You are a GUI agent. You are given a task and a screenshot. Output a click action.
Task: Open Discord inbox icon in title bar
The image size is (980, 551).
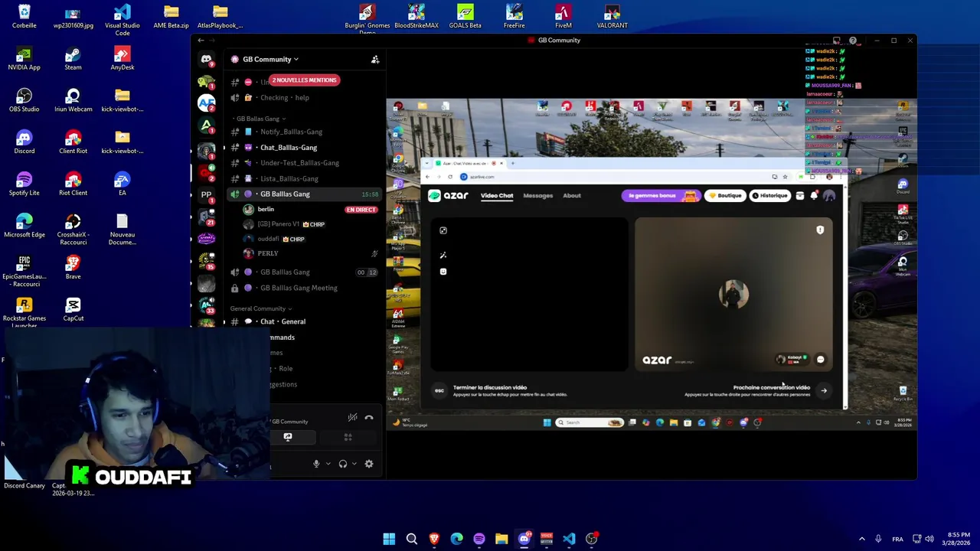(x=837, y=41)
